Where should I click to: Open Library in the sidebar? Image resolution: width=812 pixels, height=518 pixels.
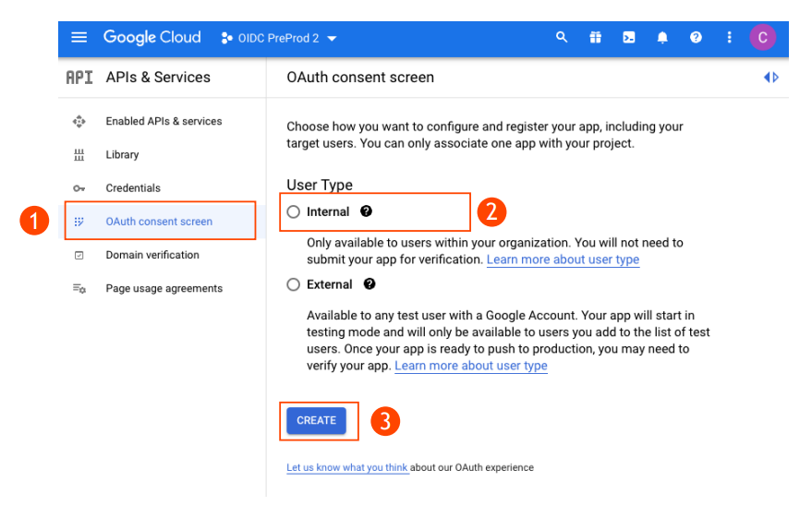(x=122, y=154)
